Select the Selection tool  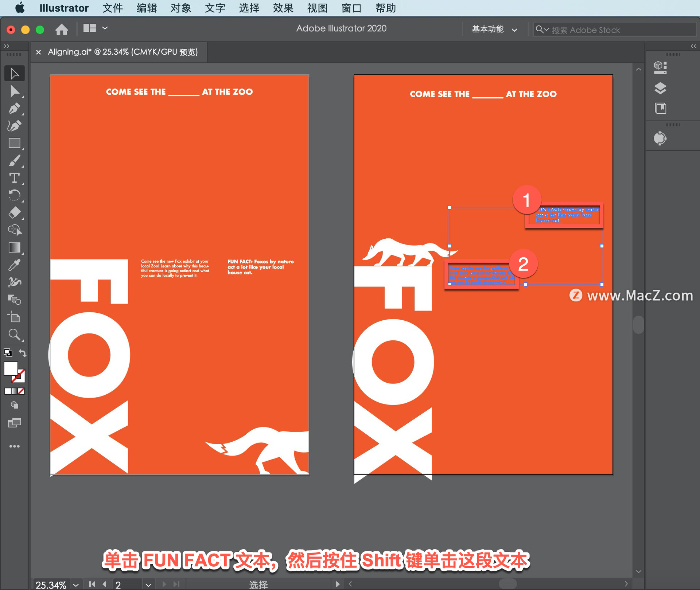[15, 74]
